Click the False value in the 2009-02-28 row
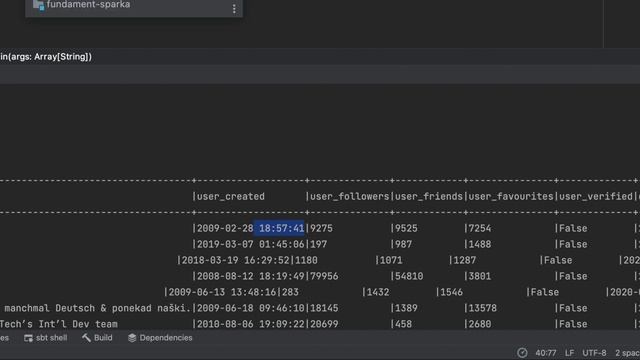Image resolution: width=640 pixels, height=360 pixels. (573, 229)
